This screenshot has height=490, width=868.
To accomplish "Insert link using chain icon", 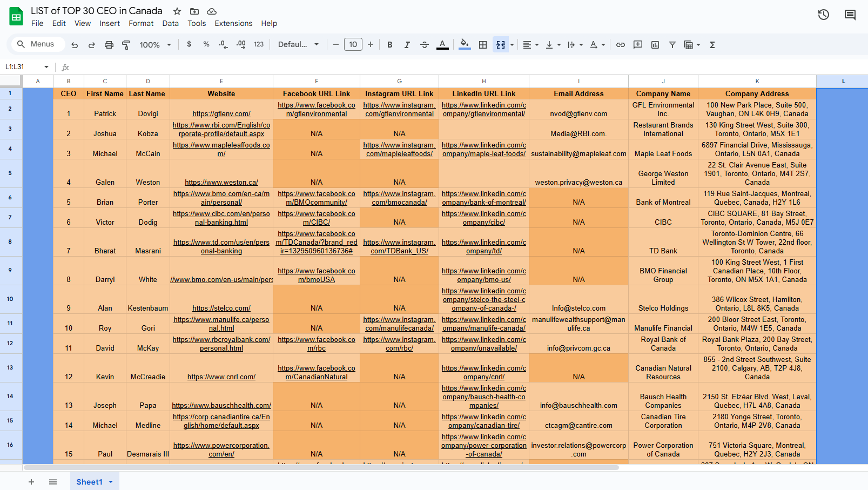I will (x=621, y=45).
